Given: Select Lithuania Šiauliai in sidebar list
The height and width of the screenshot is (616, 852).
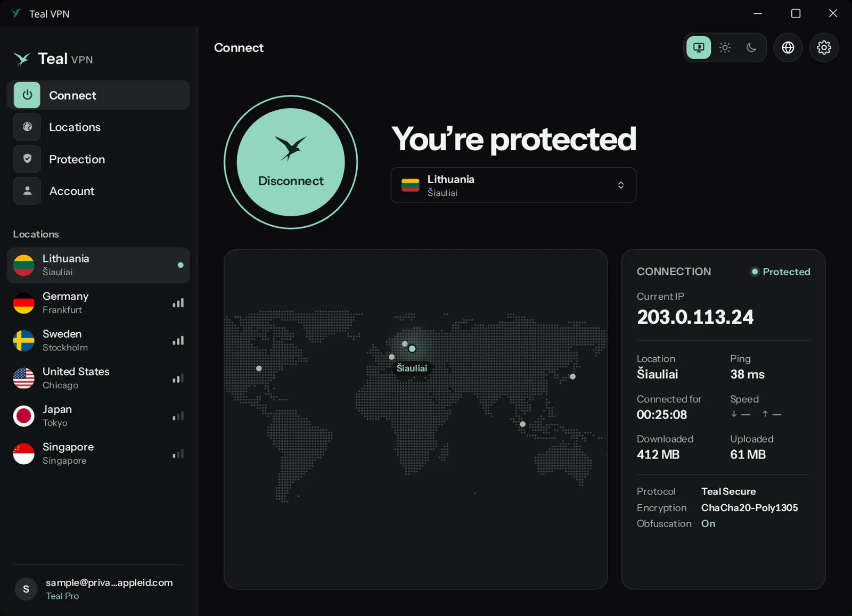Looking at the screenshot, I should (99, 265).
